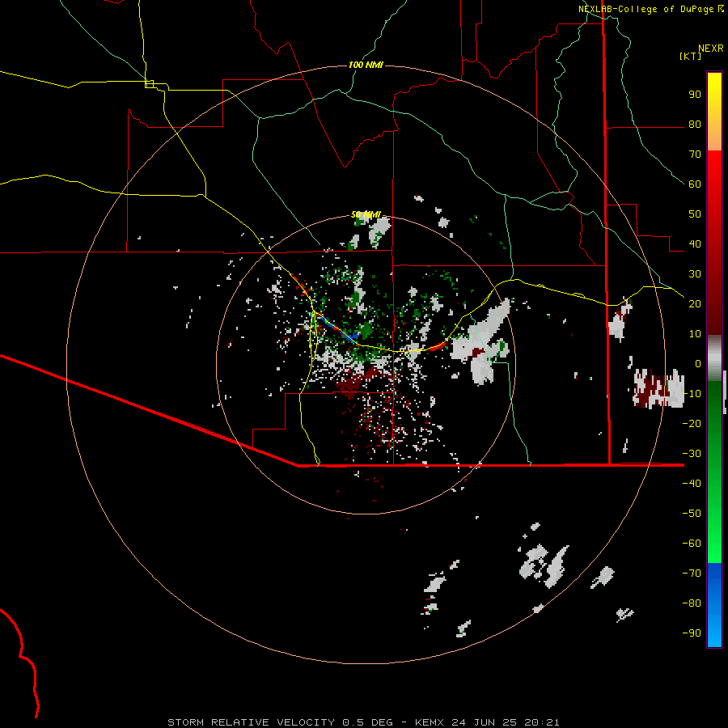Screen dimensions: 728x728
Task: Click the -30 value on the color scale
Action: click(692, 454)
